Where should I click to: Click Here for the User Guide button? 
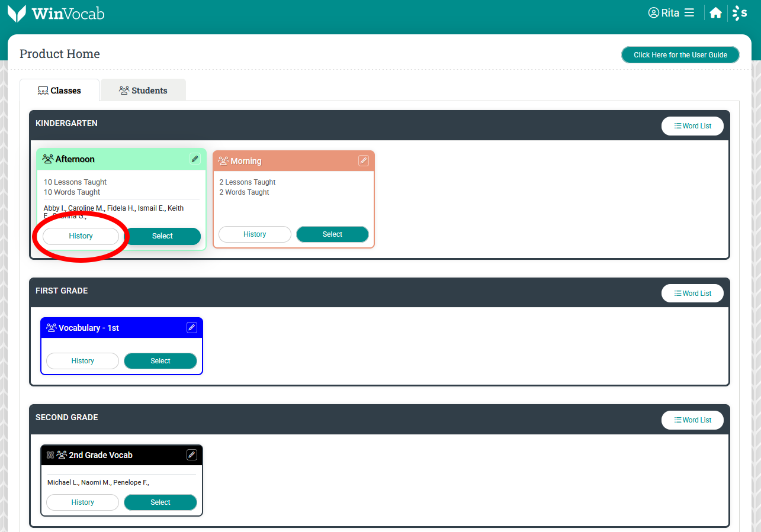[680, 55]
